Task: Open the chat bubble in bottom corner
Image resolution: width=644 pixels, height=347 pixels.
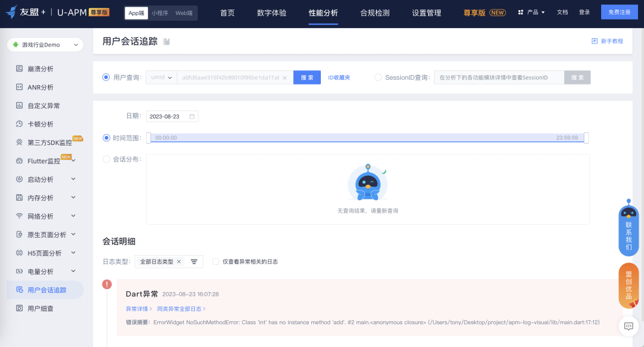Action: (628, 327)
